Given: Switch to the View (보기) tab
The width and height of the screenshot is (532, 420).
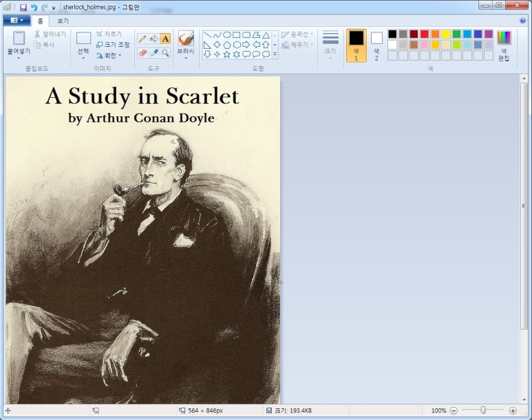Looking at the screenshot, I should (x=63, y=21).
